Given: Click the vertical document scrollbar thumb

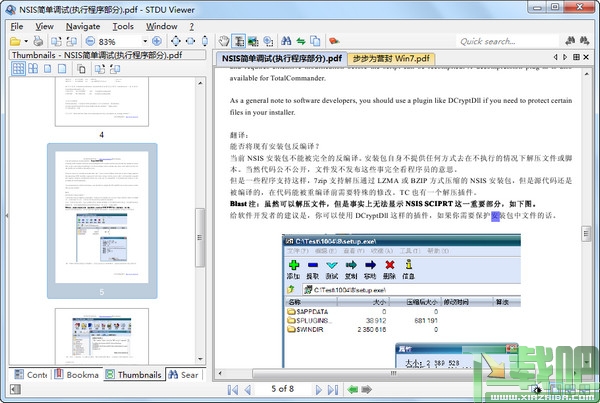Looking at the screenshot, I should tap(586, 234).
